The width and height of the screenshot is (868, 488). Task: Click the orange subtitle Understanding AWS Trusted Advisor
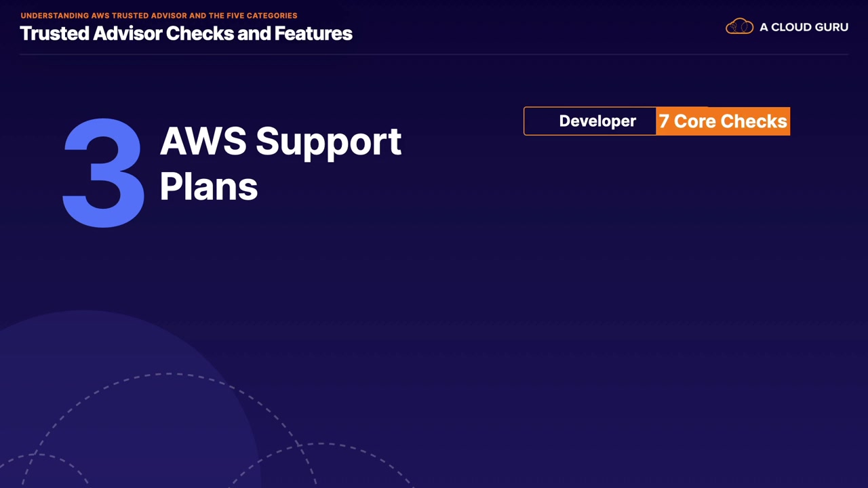click(x=159, y=16)
